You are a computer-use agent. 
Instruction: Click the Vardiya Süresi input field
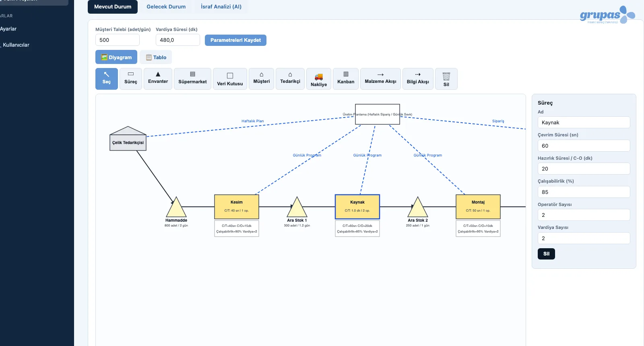click(178, 40)
